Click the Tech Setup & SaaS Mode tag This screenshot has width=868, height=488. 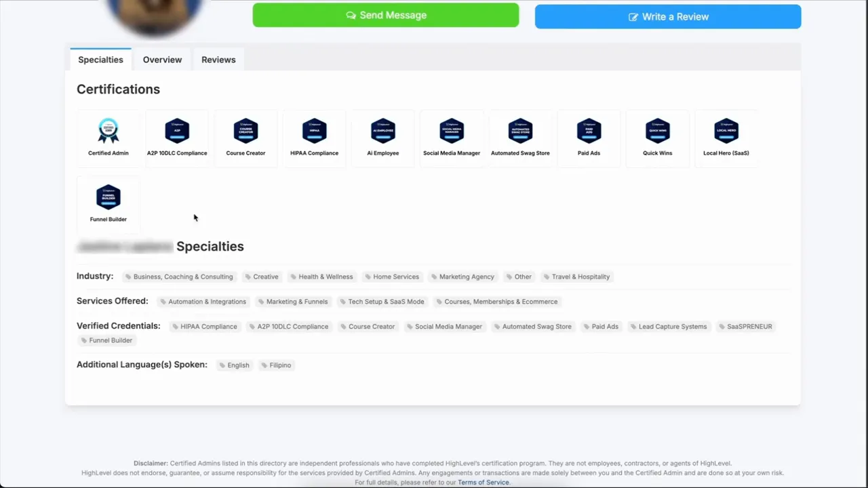pos(382,302)
